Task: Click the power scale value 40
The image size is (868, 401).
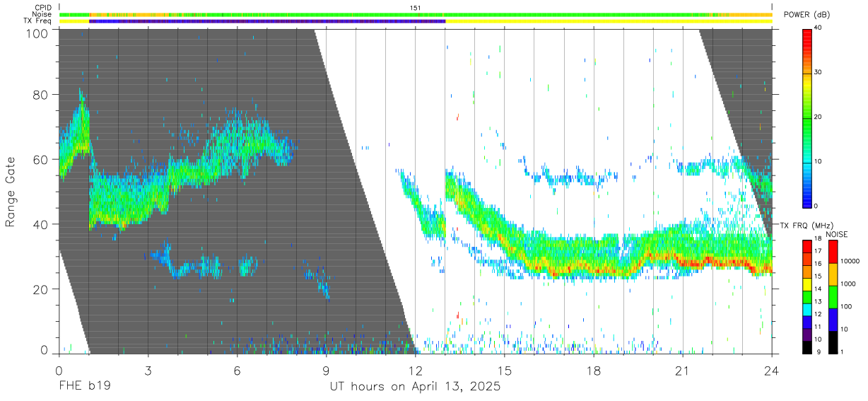Action: coord(819,28)
